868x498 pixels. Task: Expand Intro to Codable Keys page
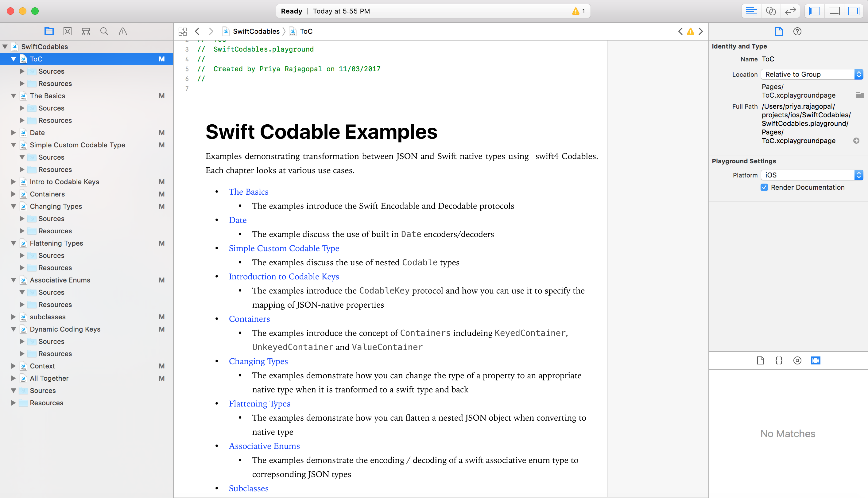point(14,182)
